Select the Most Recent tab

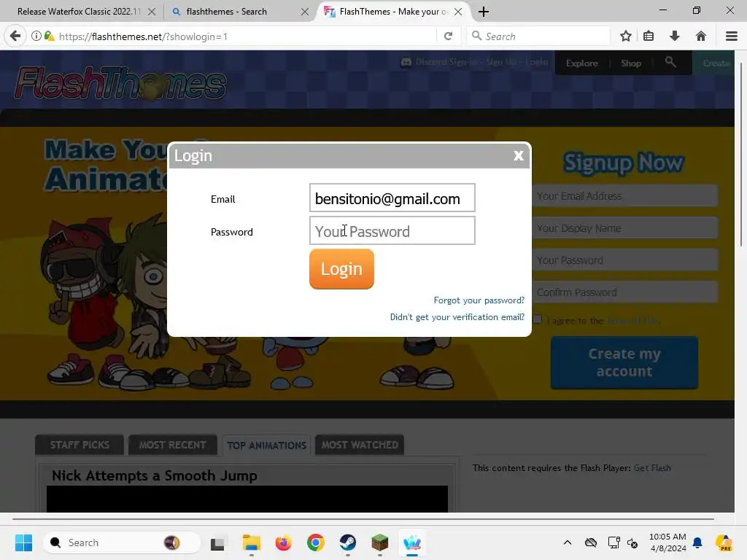(x=172, y=445)
